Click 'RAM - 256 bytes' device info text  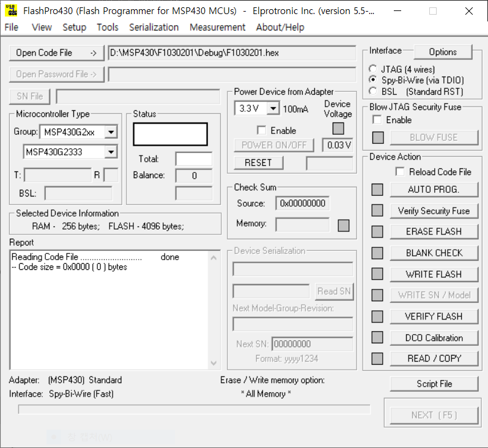click(x=65, y=226)
